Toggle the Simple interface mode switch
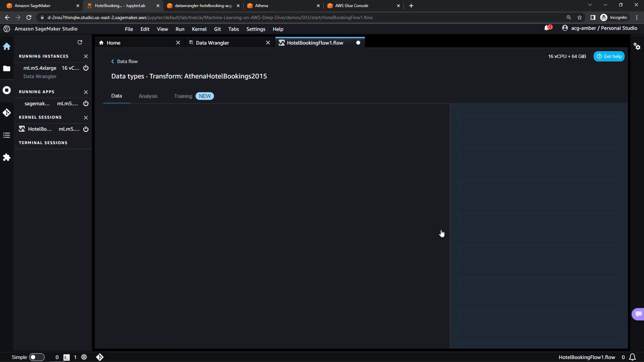Viewport: 644px width, 362px height. click(37, 357)
